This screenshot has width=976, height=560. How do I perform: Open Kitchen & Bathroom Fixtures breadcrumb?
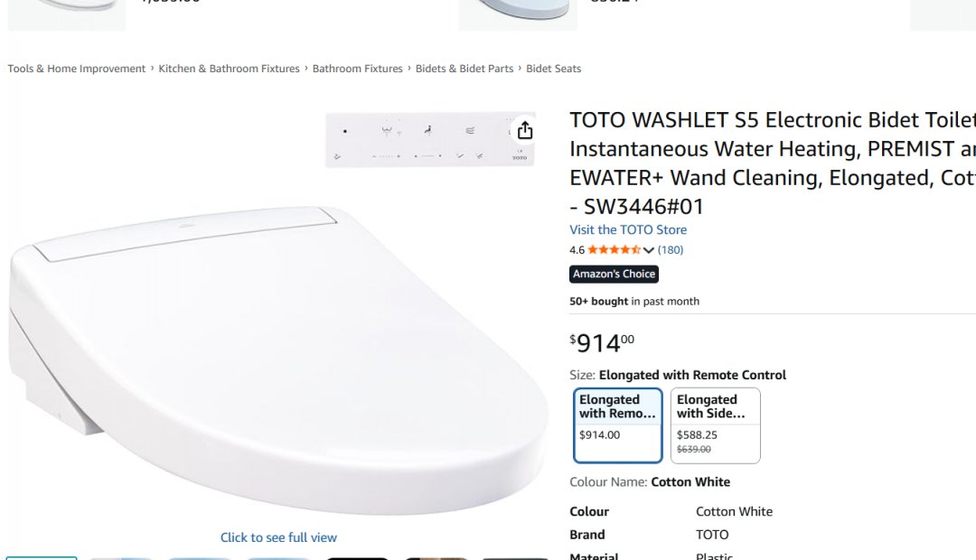(x=229, y=69)
